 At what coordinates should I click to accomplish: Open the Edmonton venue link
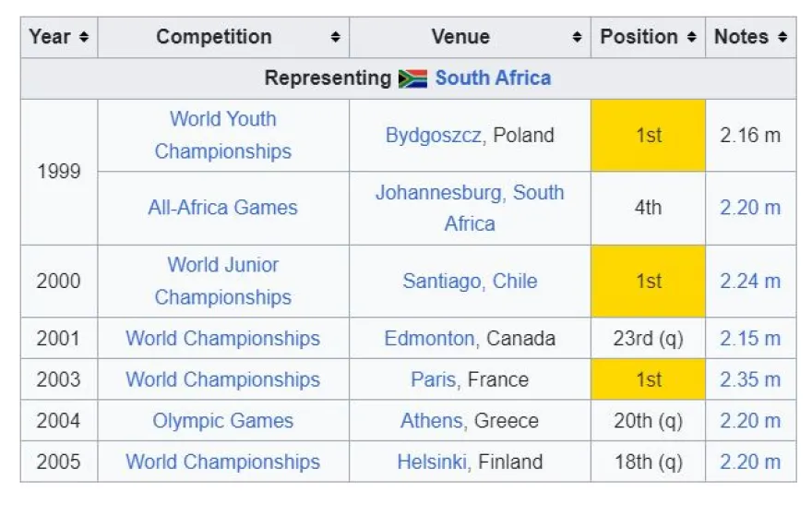429,339
